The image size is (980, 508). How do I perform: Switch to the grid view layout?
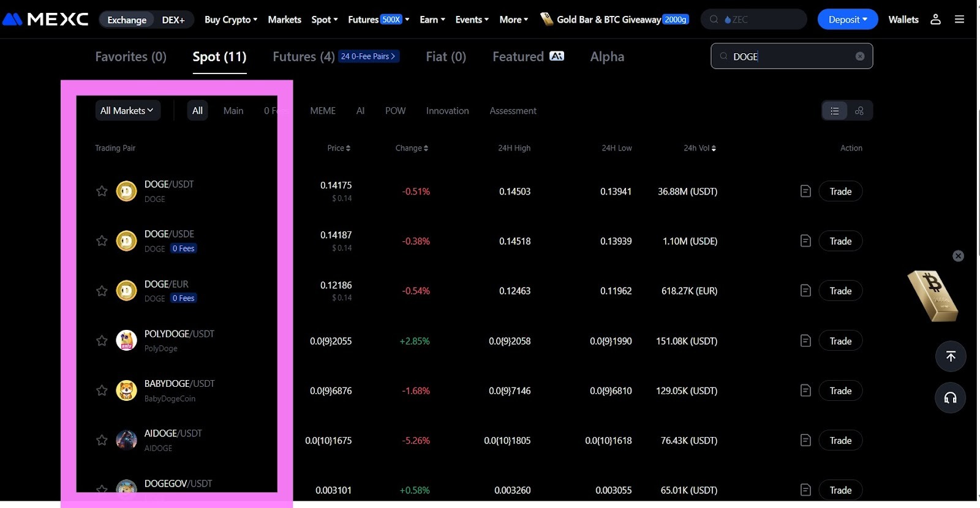(x=859, y=111)
